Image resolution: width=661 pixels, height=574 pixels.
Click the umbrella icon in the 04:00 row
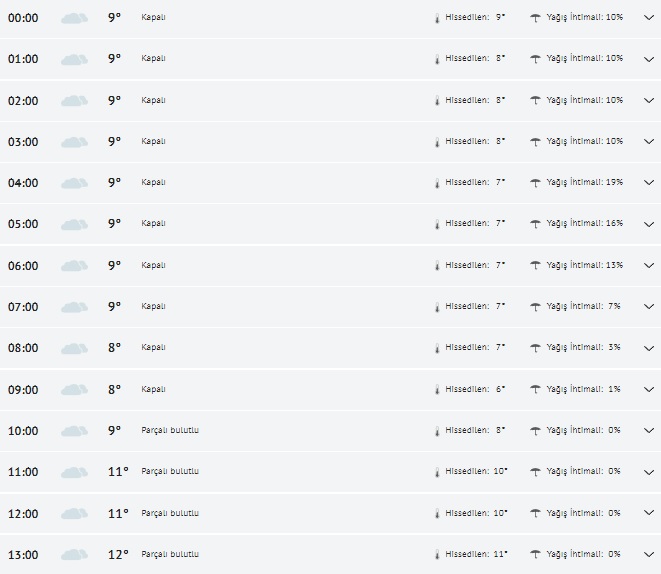pos(536,183)
